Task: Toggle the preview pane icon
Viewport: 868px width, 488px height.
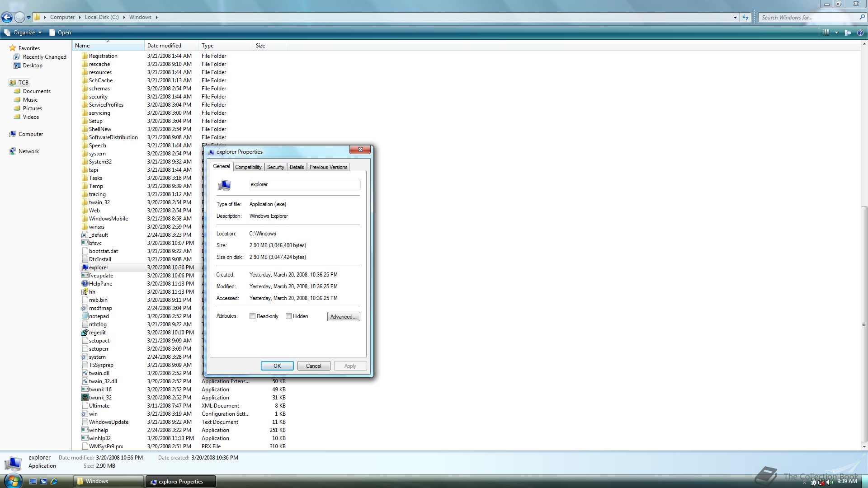Action: [x=848, y=33]
